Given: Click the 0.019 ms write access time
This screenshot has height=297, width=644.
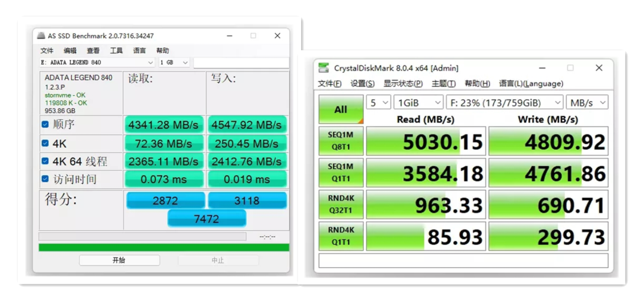Looking at the screenshot, I should [x=247, y=179].
